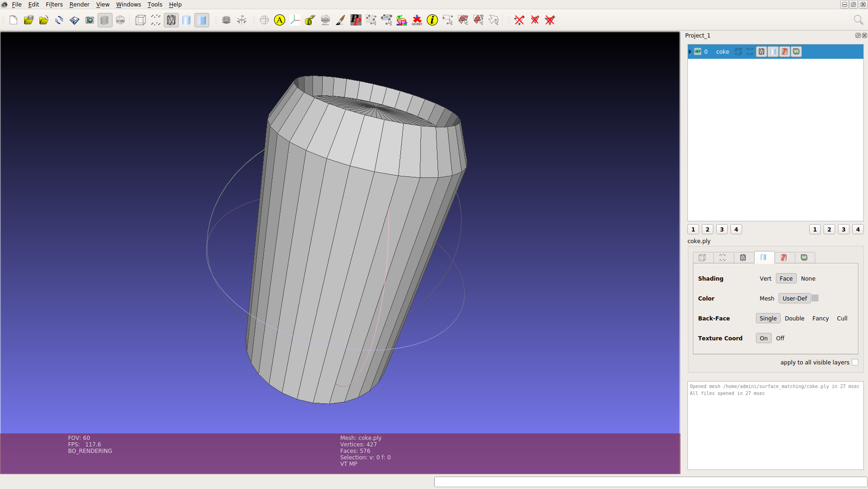Viewport: 868px width, 489px height.
Task: Set Shading to Vert
Action: click(766, 278)
